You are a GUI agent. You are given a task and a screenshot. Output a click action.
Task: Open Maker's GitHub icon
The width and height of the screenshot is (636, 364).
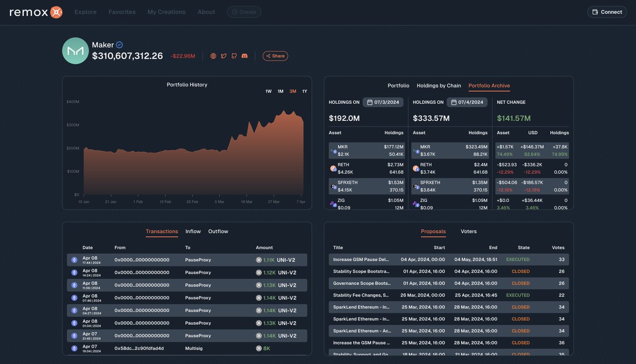pos(234,56)
